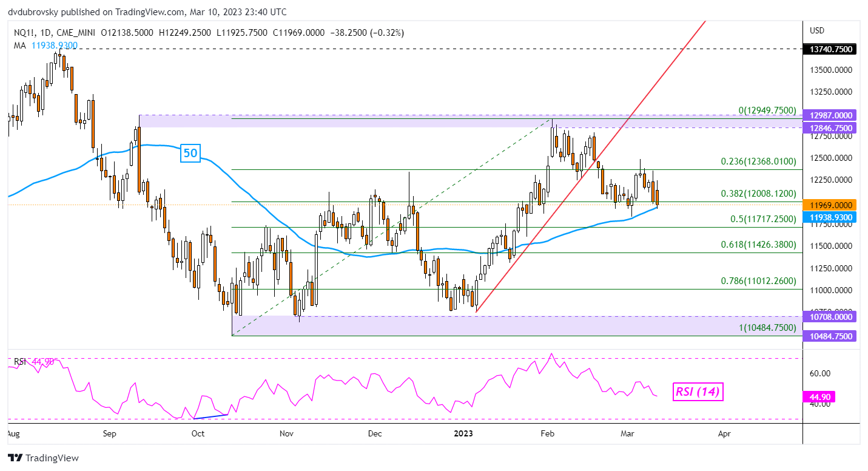Screen dimensions: 868x471
Task: Click the 11500.0000 price axis tick
Action: click(x=832, y=246)
